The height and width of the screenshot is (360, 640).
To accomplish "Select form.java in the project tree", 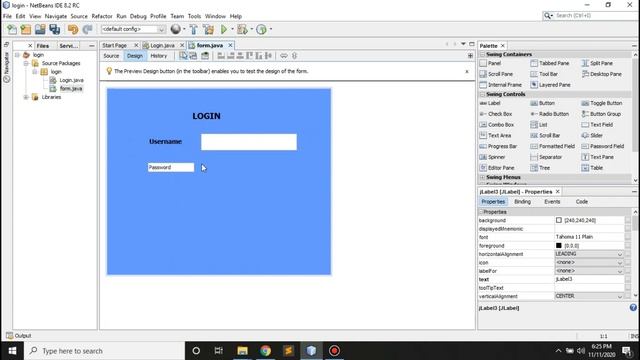I will click(x=71, y=89).
